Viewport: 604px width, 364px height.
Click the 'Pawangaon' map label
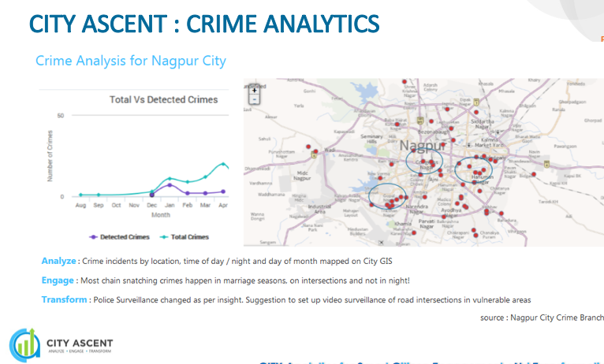(565, 147)
